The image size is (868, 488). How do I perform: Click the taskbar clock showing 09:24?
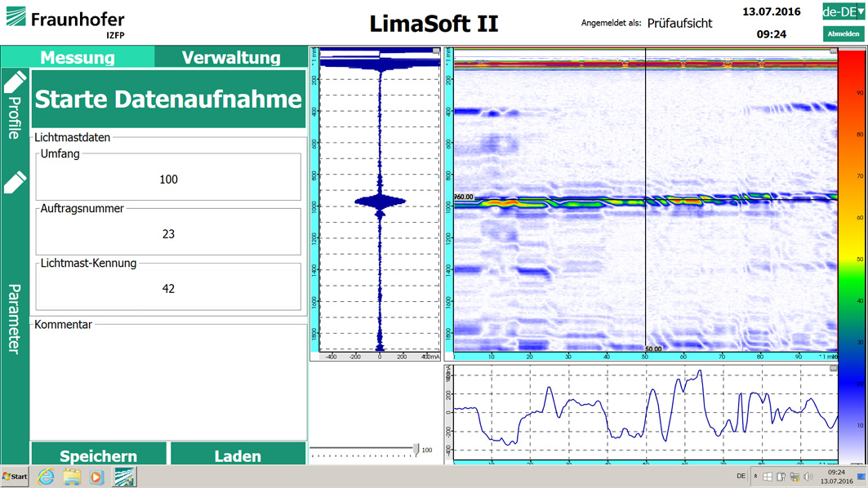[x=836, y=477]
